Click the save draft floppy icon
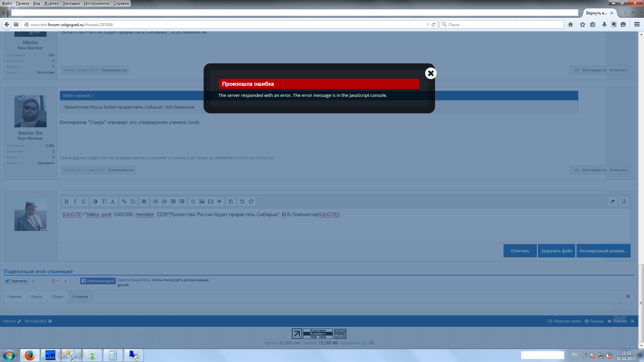Image resolution: width=644 pixels, height=362 pixels. coord(231,201)
